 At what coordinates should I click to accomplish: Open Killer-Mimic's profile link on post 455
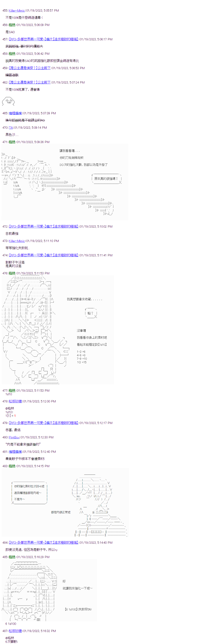coord(17,11)
